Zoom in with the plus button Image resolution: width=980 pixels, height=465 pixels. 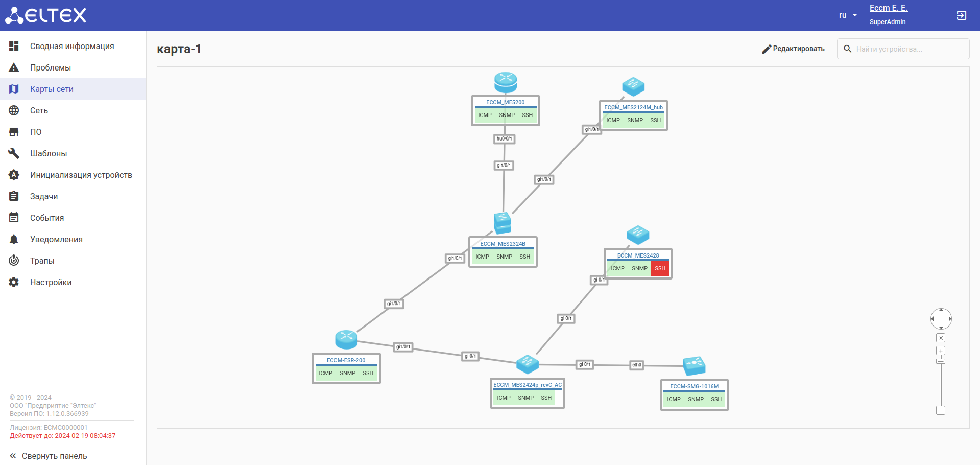click(941, 351)
